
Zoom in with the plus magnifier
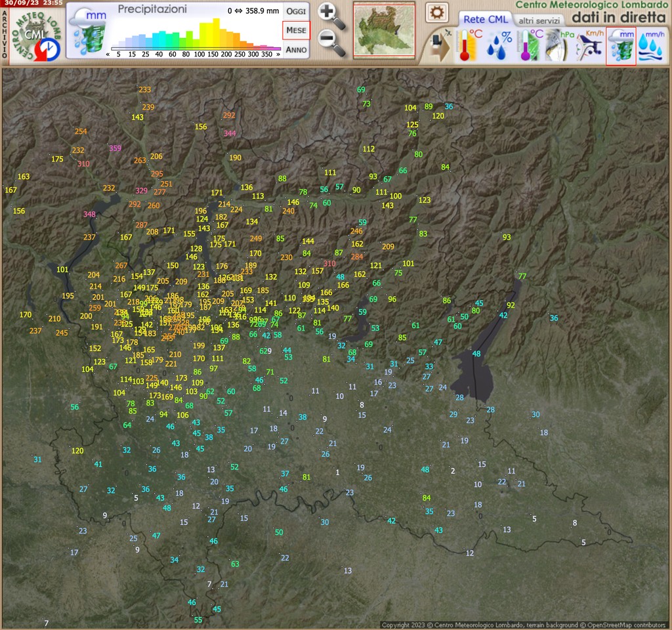click(331, 16)
